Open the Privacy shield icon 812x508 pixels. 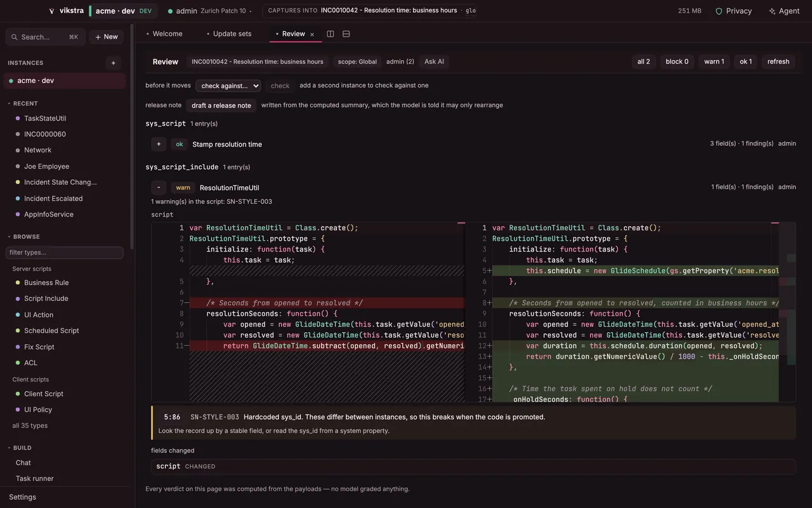(719, 11)
